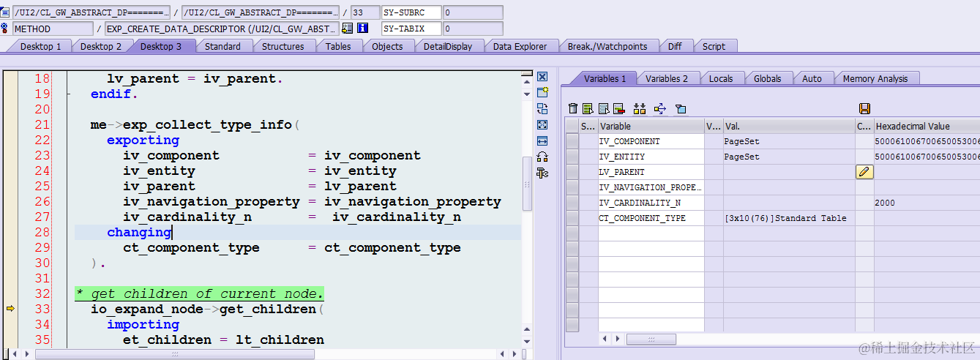Click the Variable column header
980x360 pixels.
coord(651,126)
